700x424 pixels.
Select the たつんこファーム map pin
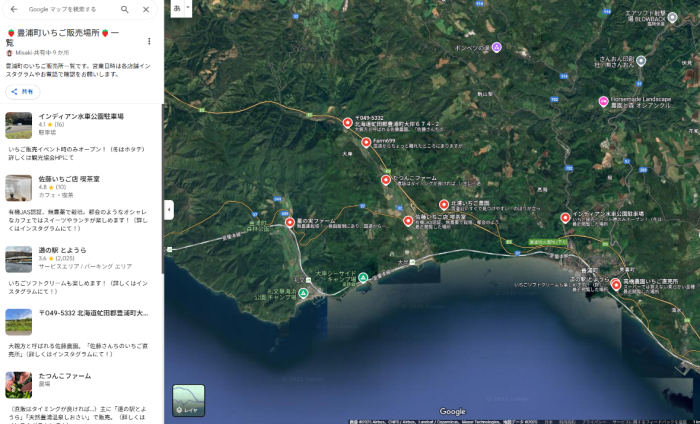(x=386, y=180)
